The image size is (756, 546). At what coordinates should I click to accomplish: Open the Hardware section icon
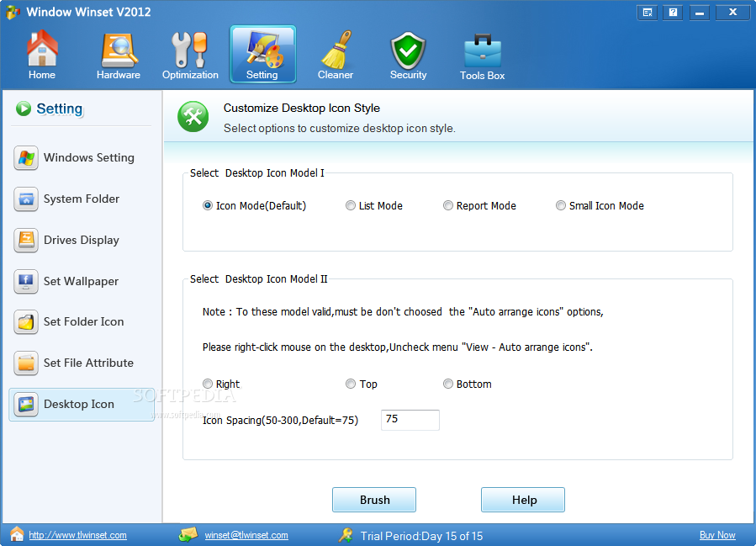tap(119, 50)
